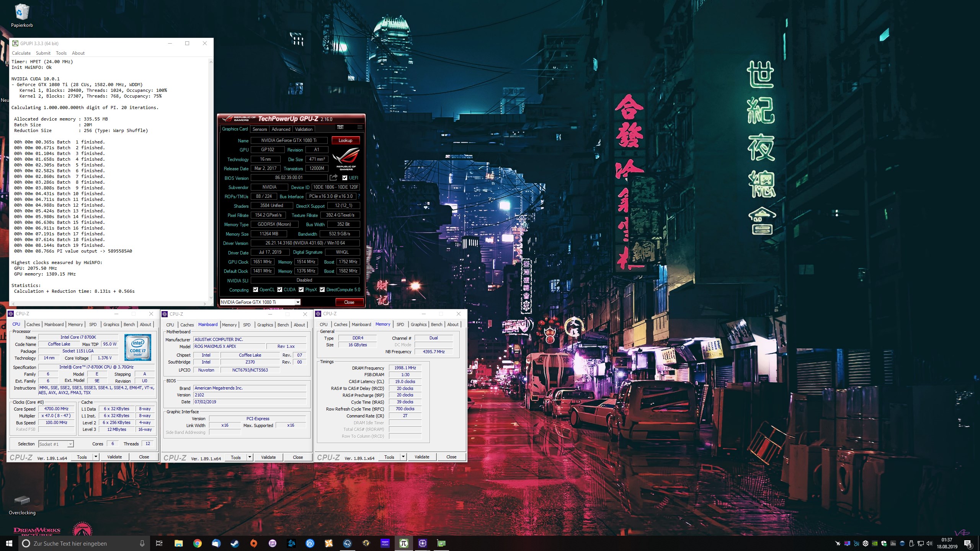980x551 pixels.
Task: Click Close in the CPU-Z Memory window
Action: pos(451,457)
